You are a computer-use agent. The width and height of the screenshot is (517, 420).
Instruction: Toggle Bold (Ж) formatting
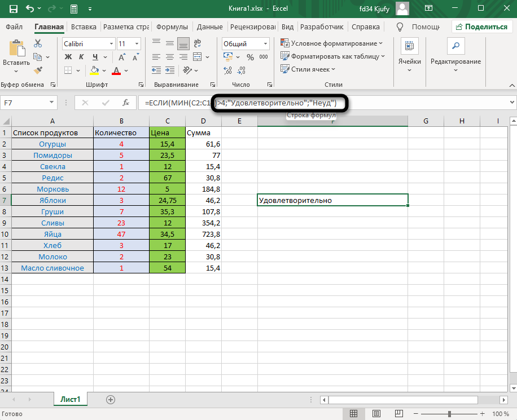pyautogui.click(x=68, y=57)
